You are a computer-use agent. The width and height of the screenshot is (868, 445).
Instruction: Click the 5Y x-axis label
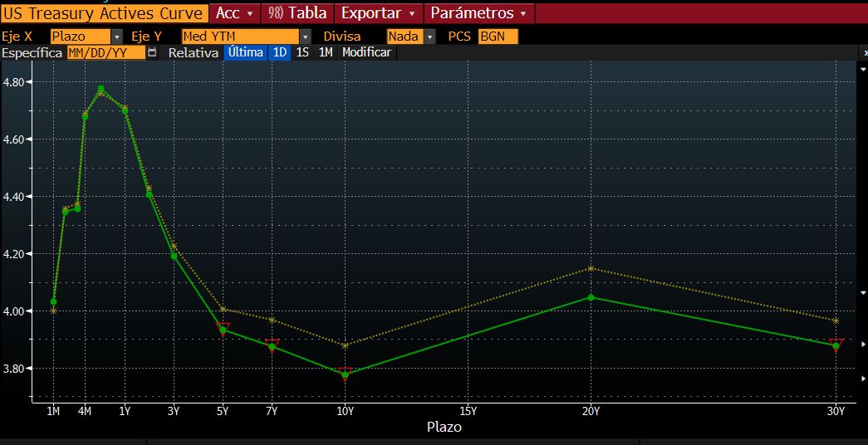223,411
